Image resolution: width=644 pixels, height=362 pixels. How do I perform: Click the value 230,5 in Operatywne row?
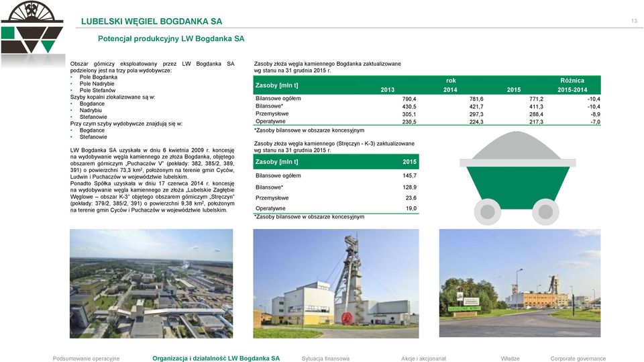pos(409,122)
